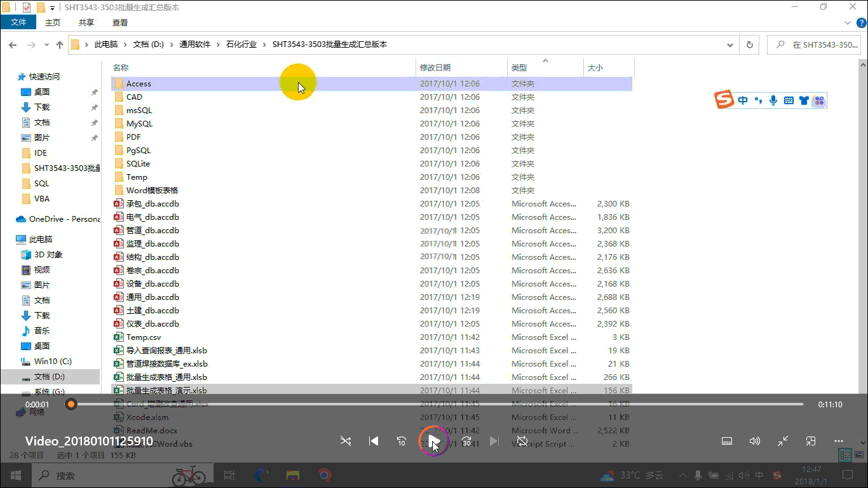Click the video seek progress bar
868x488 pixels.
[437, 404]
